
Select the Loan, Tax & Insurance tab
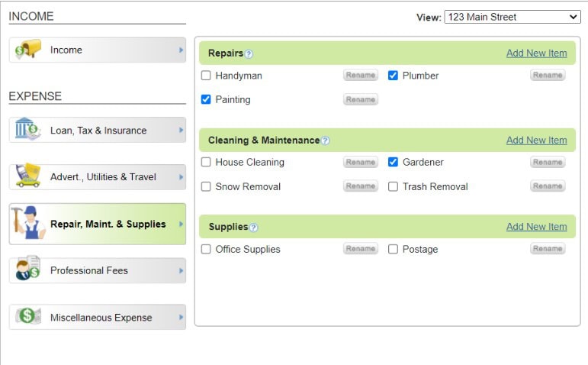coord(98,131)
